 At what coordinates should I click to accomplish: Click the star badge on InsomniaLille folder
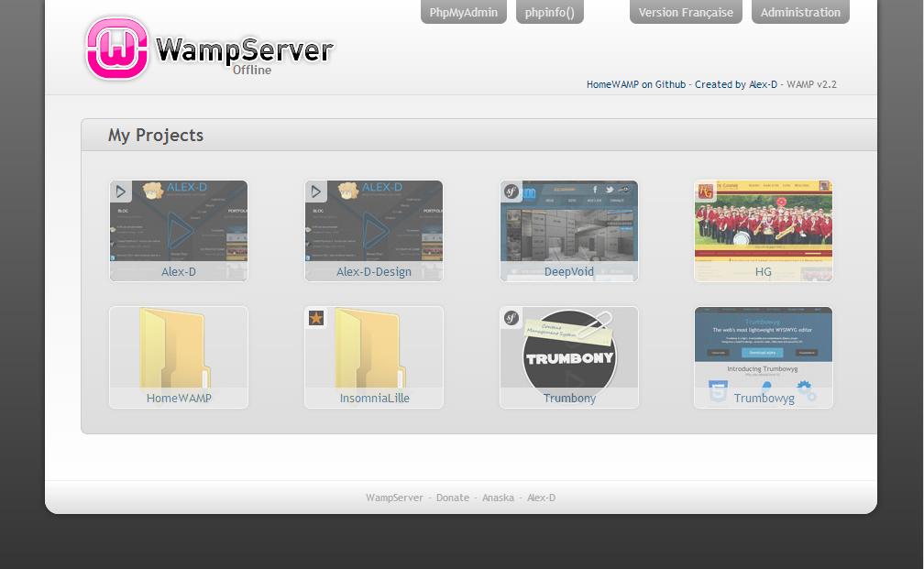click(x=316, y=318)
